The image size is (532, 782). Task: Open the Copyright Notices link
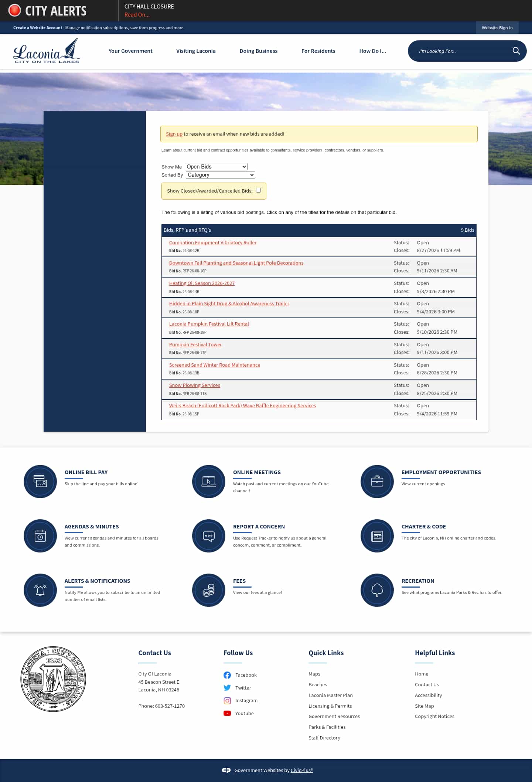pyautogui.click(x=434, y=717)
